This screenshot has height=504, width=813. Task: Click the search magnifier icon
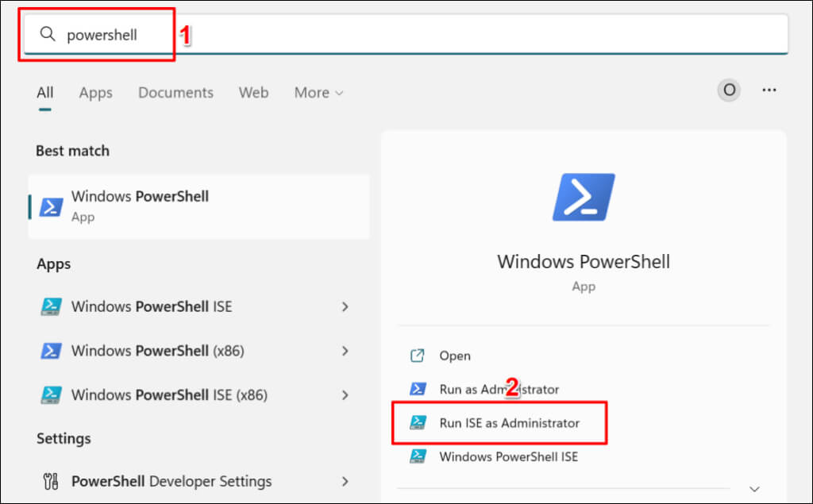click(48, 34)
